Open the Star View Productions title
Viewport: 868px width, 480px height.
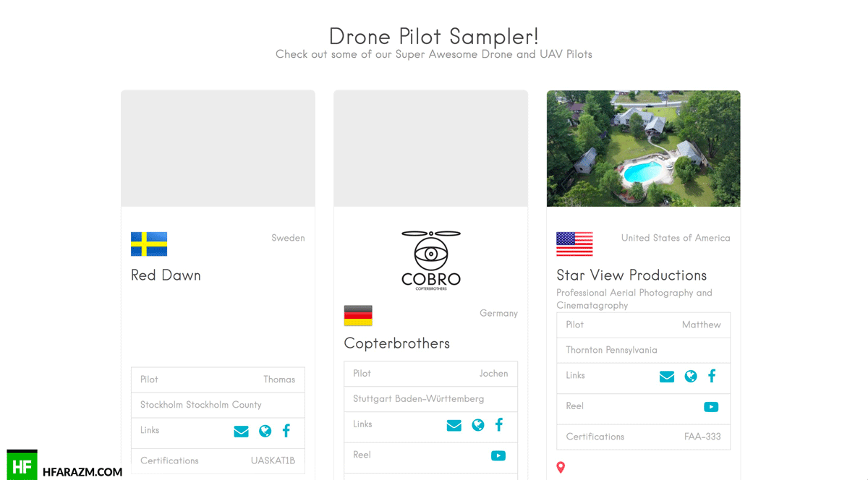tap(631, 275)
